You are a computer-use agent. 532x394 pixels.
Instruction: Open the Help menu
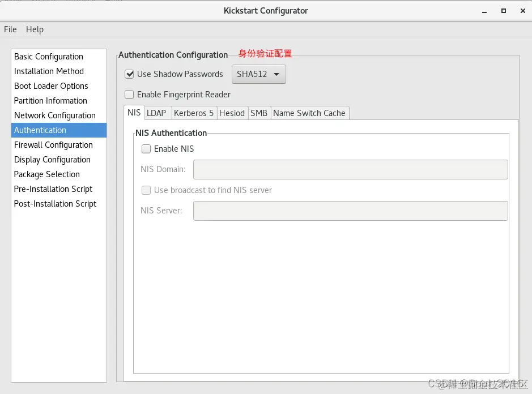click(x=35, y=29)
